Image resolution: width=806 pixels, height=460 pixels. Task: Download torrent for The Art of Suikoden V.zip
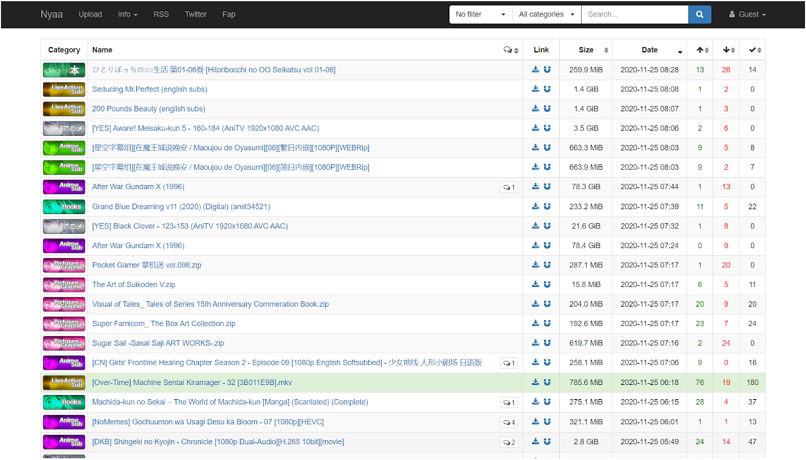click(535, 284)
